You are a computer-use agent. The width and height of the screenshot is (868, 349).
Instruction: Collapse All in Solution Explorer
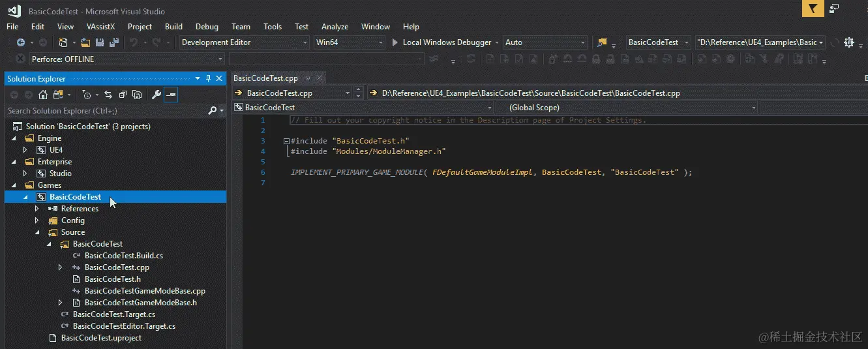123,95
